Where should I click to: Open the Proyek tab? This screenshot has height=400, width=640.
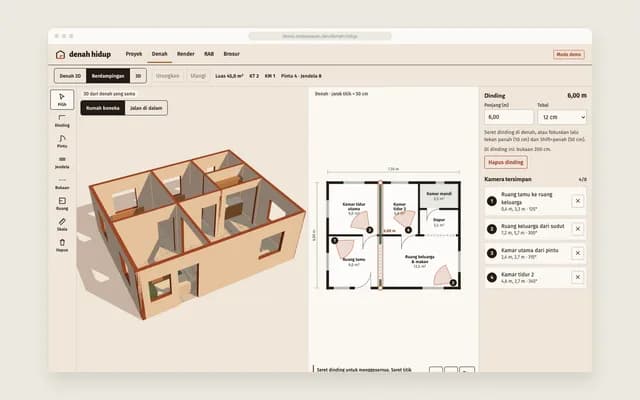tap(134, 54)
